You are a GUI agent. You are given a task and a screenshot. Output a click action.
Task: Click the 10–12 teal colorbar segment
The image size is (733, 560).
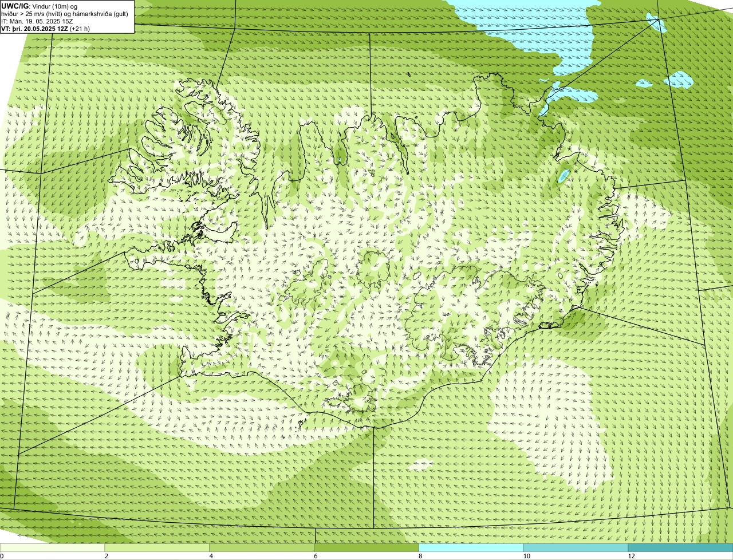576,547
